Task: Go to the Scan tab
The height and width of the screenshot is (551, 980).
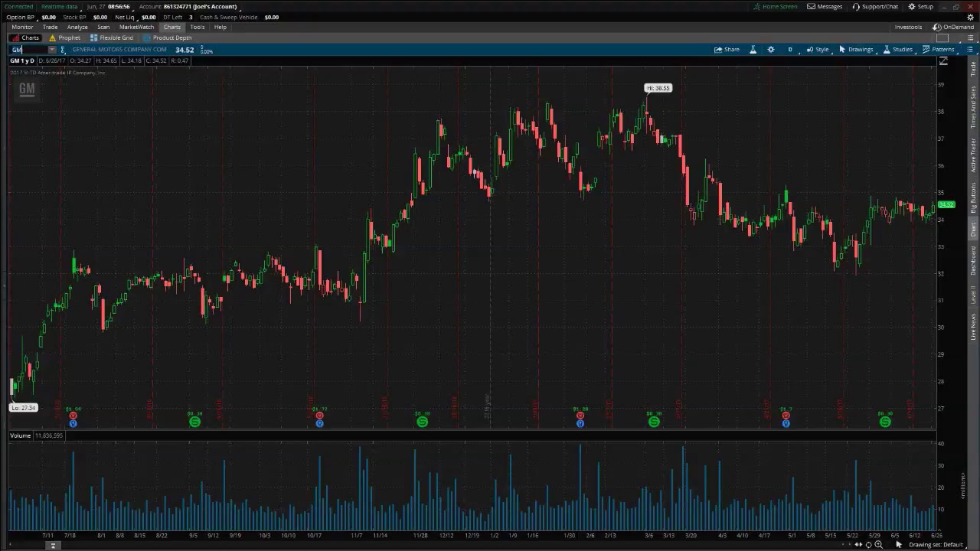Action: pos(103,27)
